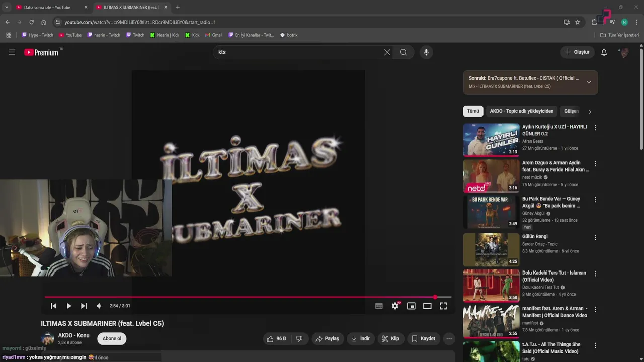This screenshot has width=644, height=362.
Task: Open the notifications bell
Action: (x=604, y=52)
